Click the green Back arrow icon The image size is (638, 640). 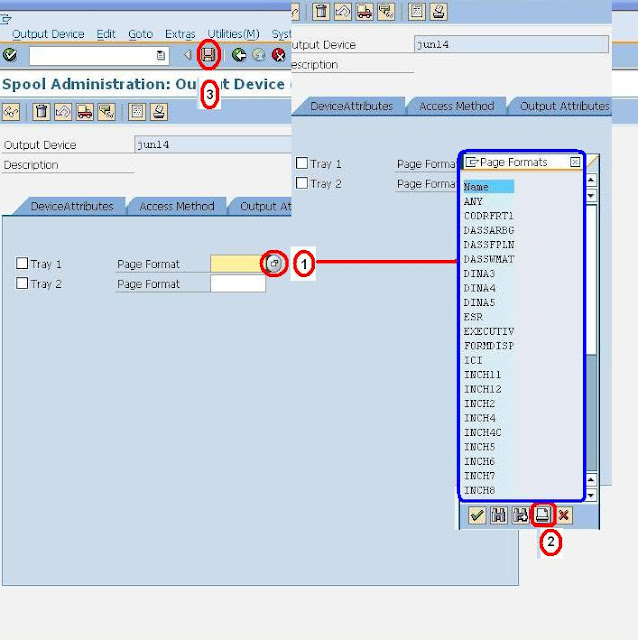[x=239, y=55]
